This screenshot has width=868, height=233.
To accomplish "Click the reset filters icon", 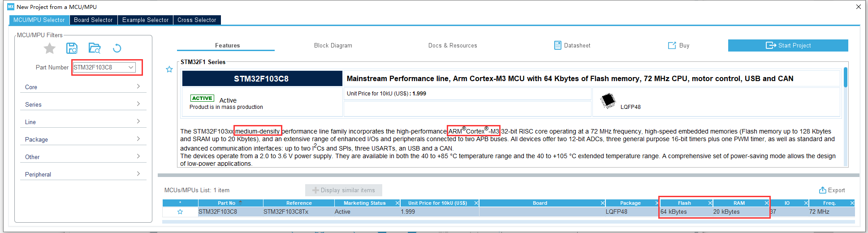I will [x=117, y=48].
